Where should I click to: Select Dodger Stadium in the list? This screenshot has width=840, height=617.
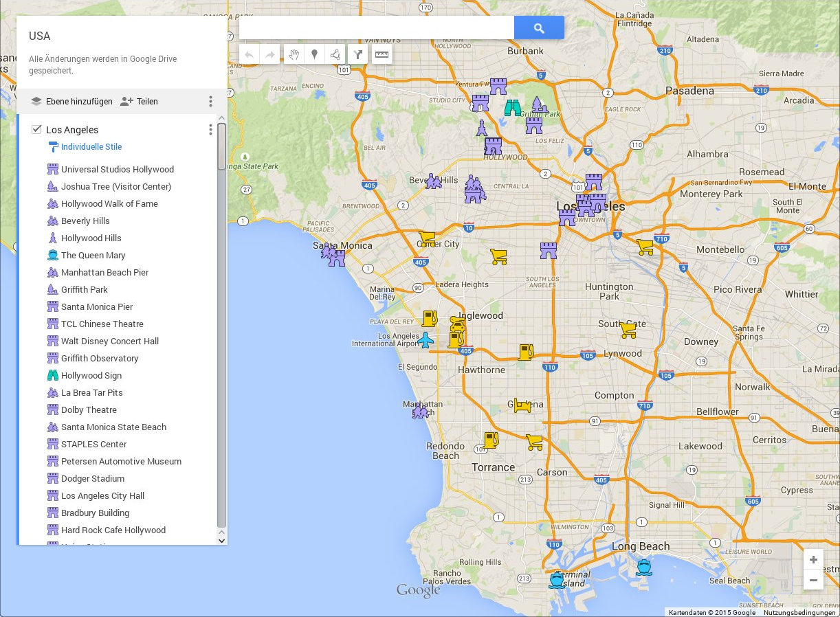pos(93,478)
